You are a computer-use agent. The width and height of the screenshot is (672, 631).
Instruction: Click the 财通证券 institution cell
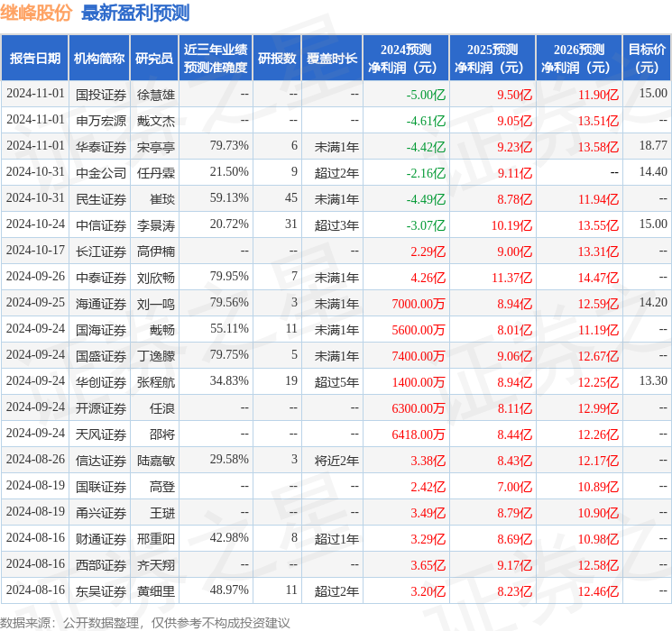(x=101, y=539)
